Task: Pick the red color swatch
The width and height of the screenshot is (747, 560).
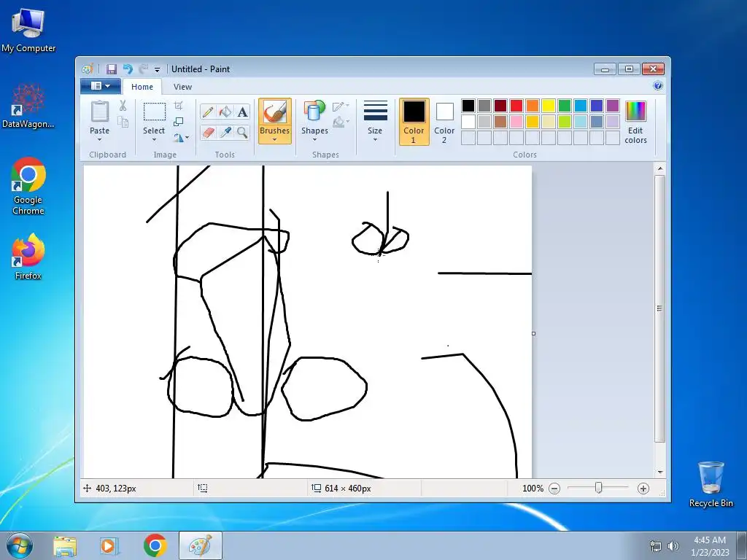Action: click(516, 106)
